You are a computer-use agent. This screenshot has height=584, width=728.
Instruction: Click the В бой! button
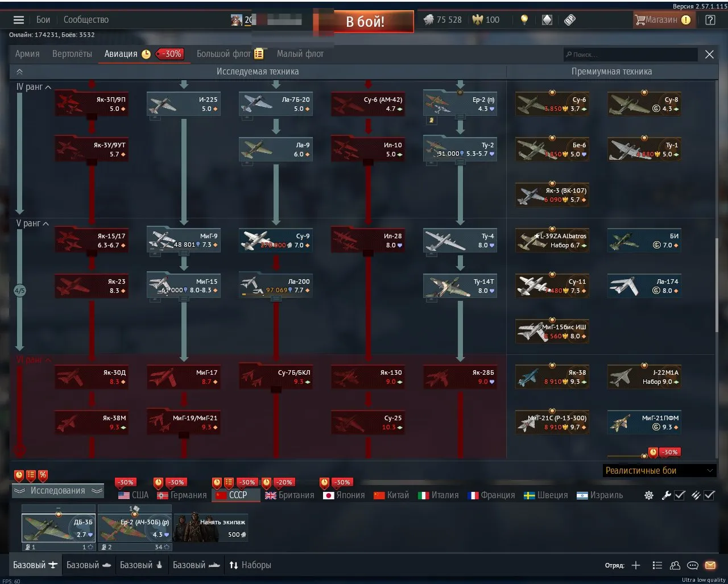tap(365, 22)
